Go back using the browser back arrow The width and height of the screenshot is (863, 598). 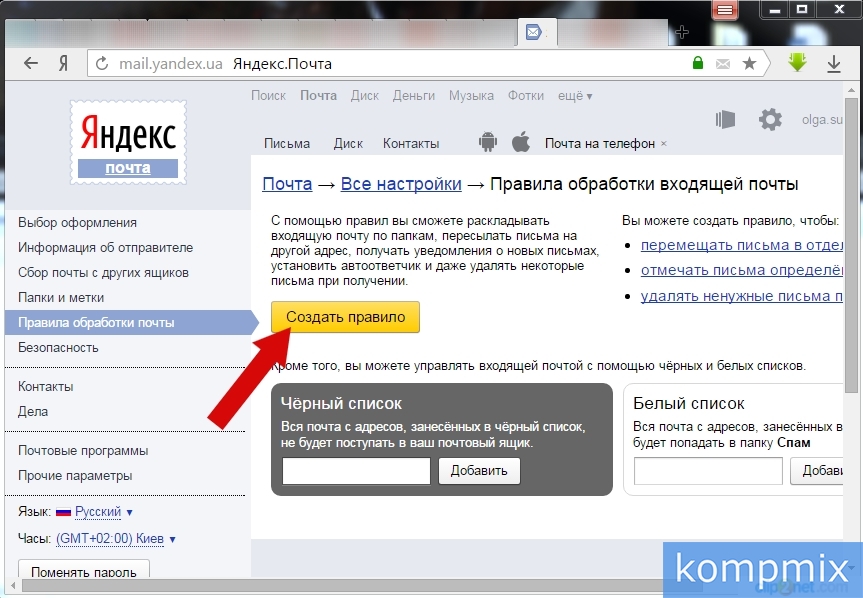click(31, 63)
